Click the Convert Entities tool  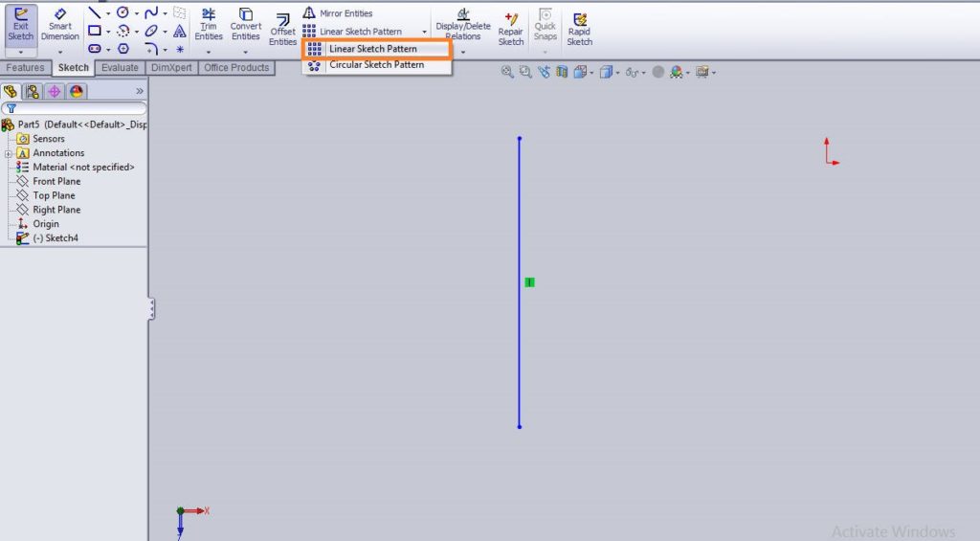[x=246, y=24]
